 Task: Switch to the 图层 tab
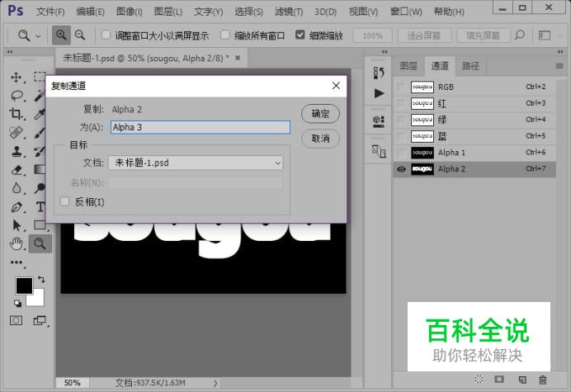408,66
